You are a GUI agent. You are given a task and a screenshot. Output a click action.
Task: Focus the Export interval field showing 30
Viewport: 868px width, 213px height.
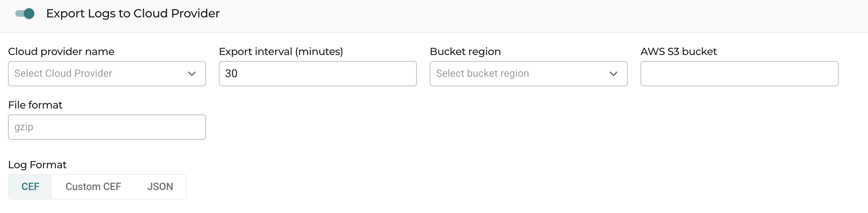tap(318, 74)
